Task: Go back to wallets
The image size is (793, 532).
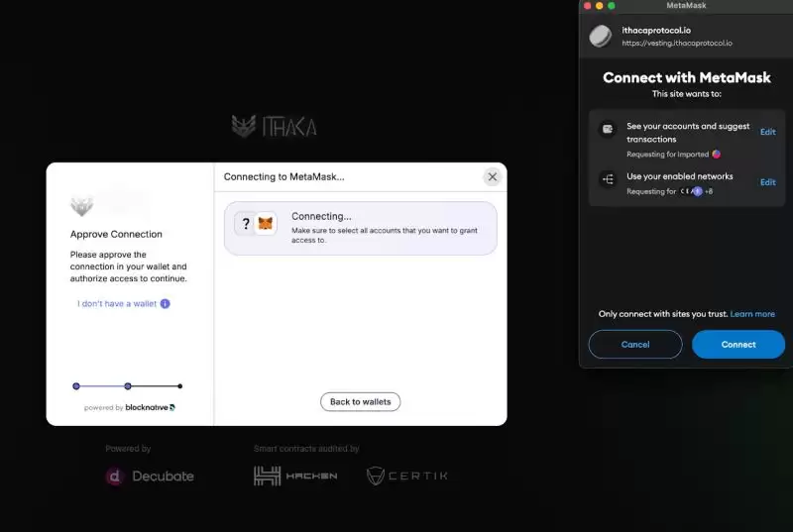Action: click(x=360, y=401)
